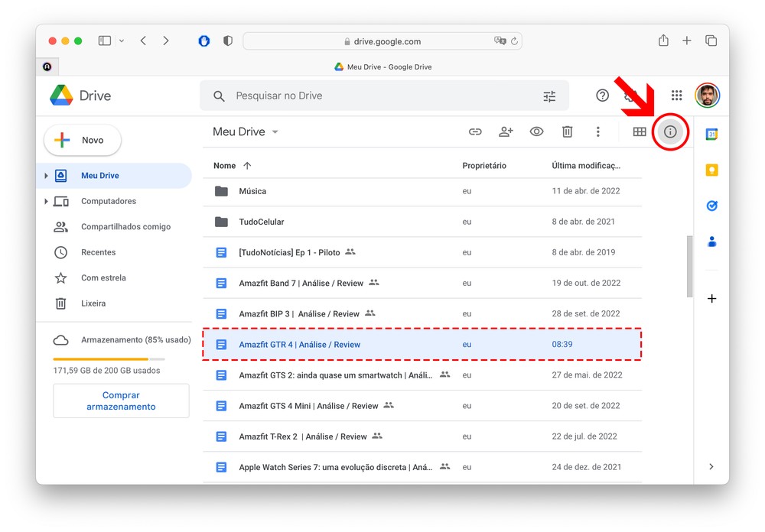Get add-ons with the plus icon

tap(711, 298)
